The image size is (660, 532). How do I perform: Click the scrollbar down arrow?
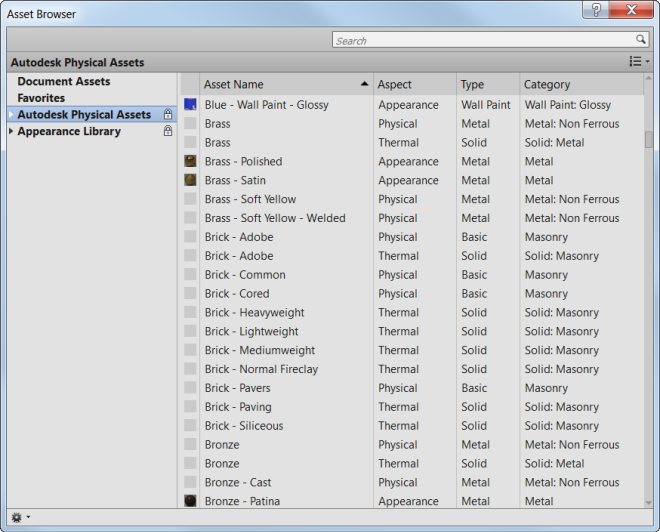[x=648, y=503]
